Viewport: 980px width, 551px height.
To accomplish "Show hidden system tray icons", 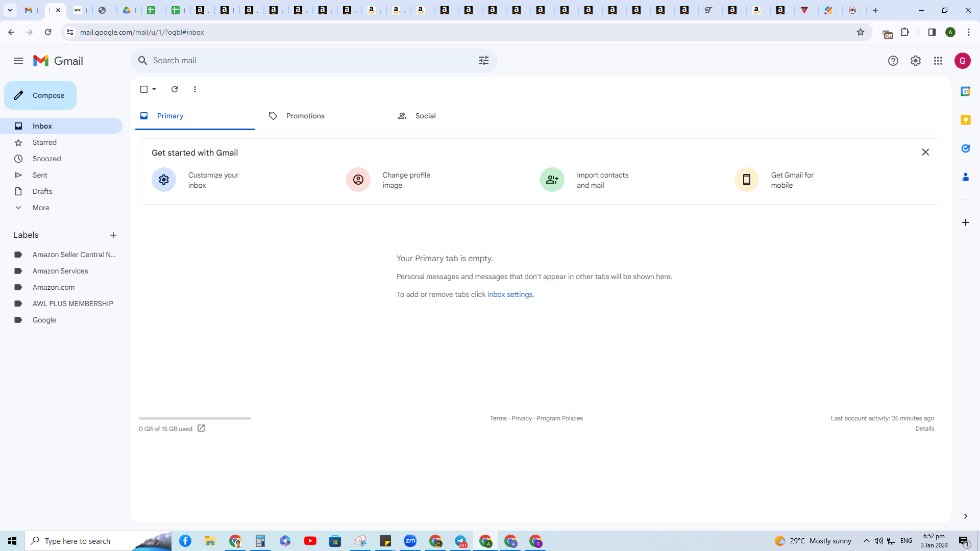I will 867,541.
